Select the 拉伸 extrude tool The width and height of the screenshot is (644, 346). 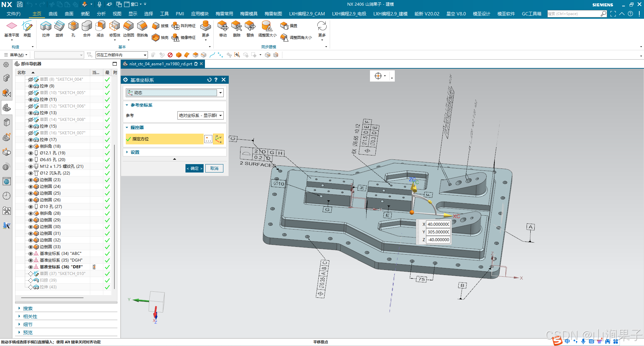click(46, 29)
